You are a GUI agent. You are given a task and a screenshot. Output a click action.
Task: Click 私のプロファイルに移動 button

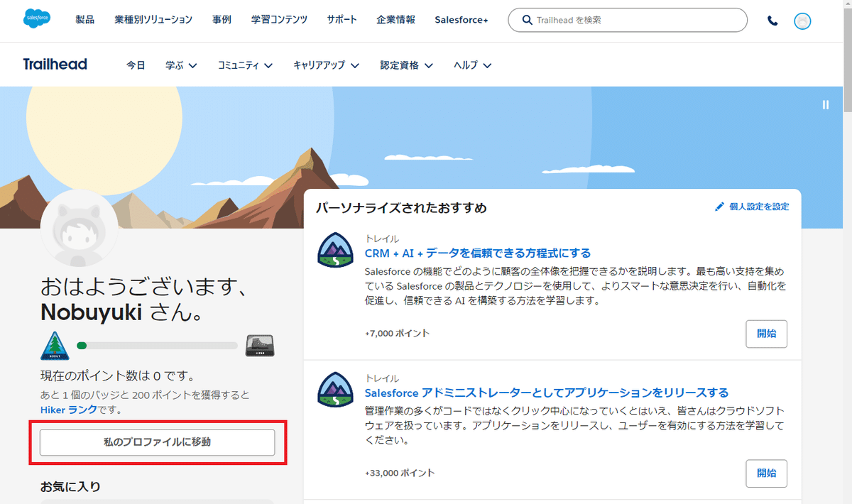pos(157,442)
